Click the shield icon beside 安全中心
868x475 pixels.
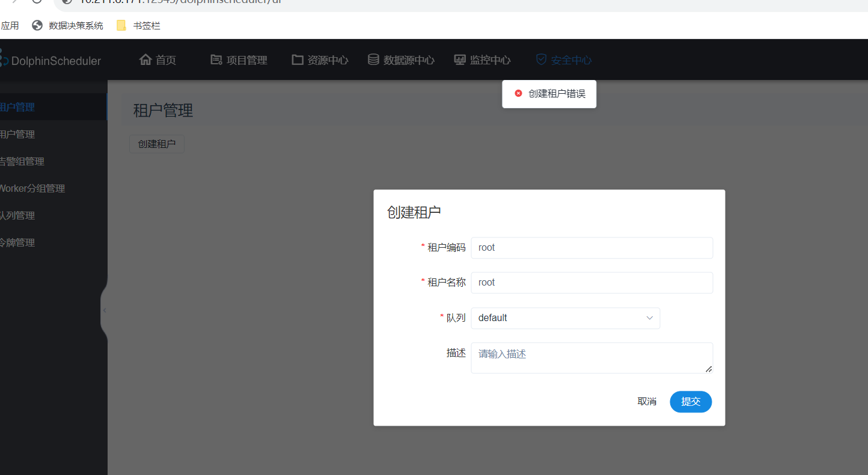tap(541, 60)
